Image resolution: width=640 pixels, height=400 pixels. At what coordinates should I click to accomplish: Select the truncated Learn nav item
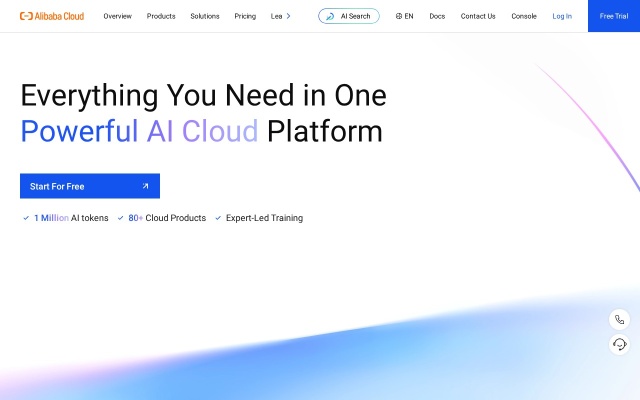pos(276,16)
